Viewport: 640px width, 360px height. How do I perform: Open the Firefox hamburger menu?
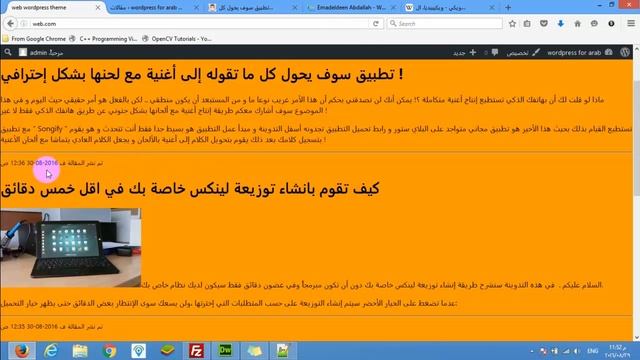click(631, 23)
